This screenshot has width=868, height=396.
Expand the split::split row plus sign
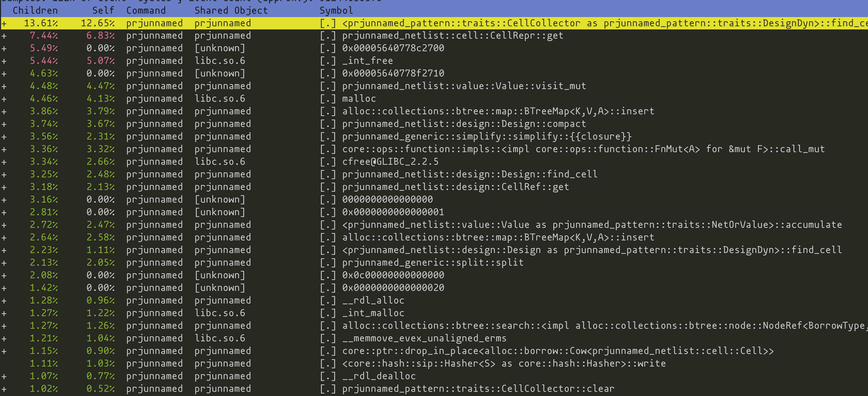coord(4,263)
